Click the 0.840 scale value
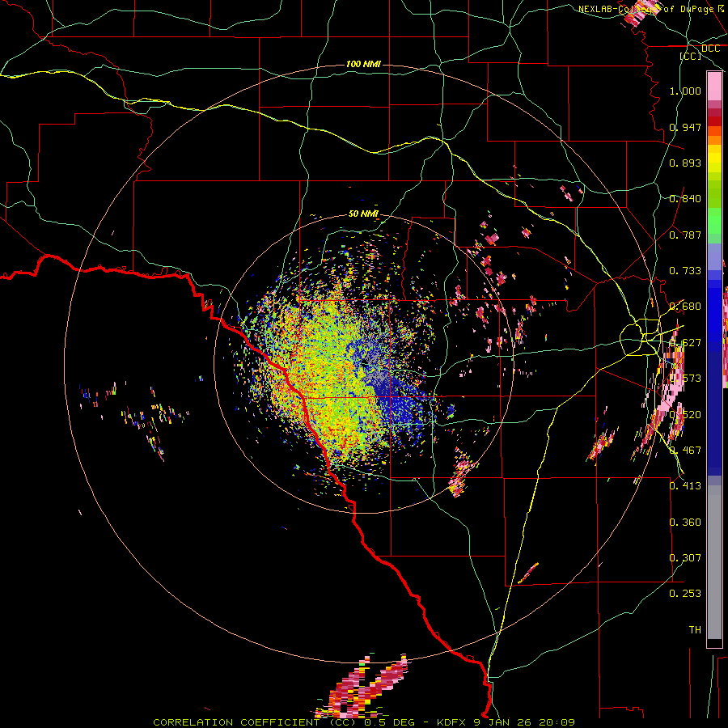728x728 pixels. click(x=685, y=199)
